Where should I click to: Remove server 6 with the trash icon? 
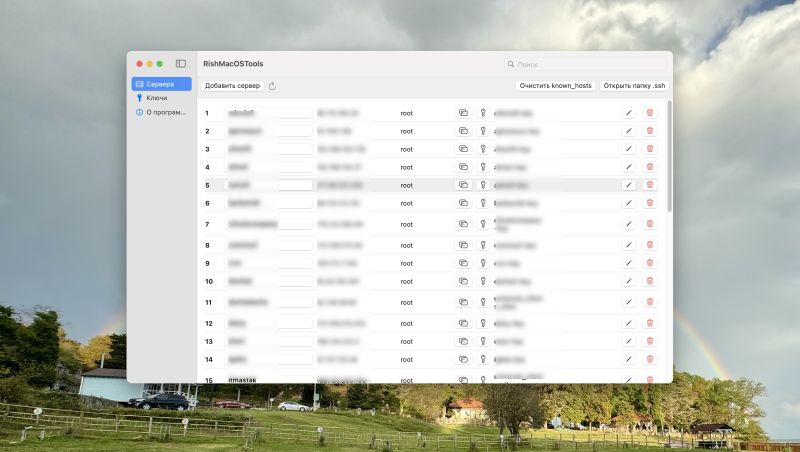[650, 203]
